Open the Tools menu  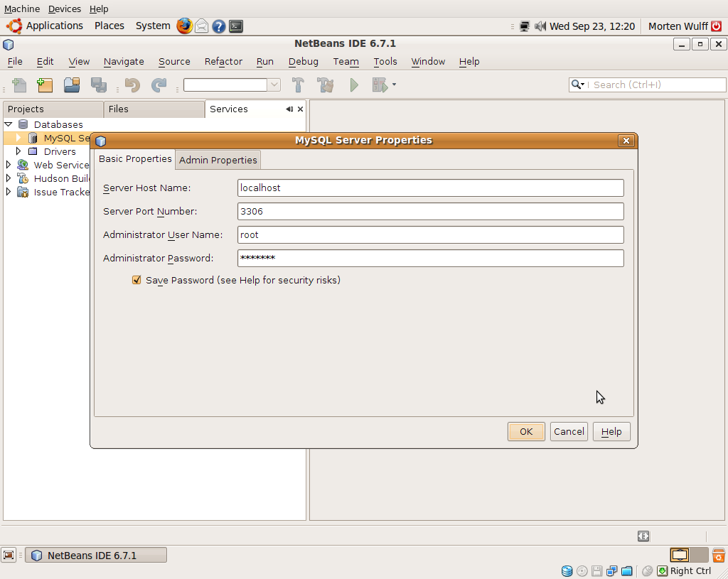click(385, 61)
